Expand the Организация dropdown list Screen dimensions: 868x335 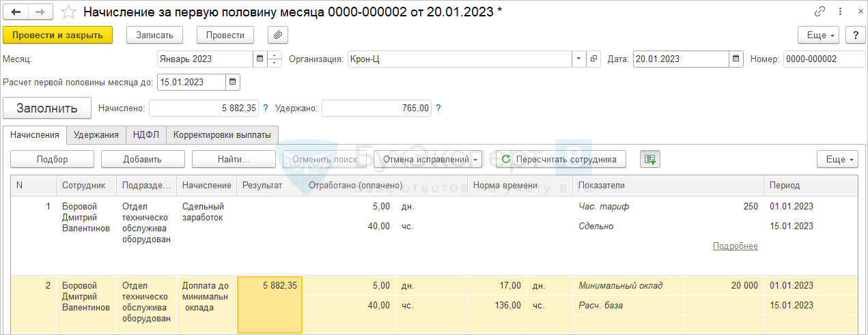click(x=579, y=59)
